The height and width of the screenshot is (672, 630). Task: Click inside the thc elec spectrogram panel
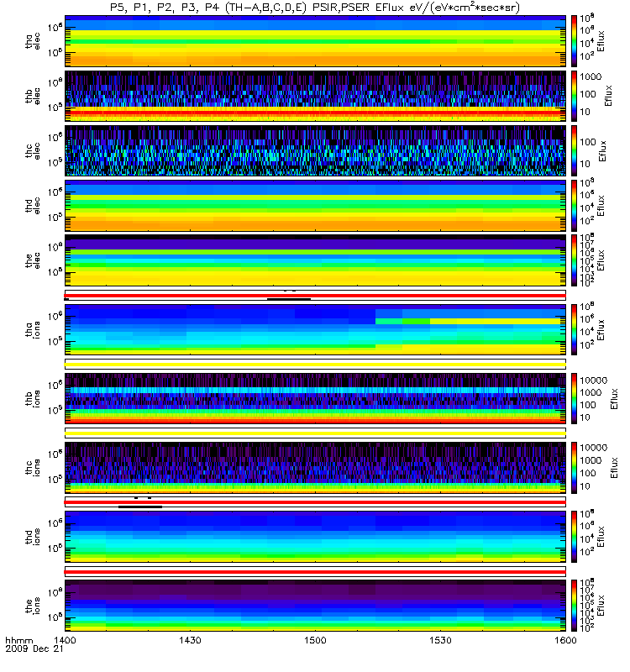[x=315, y=151]
